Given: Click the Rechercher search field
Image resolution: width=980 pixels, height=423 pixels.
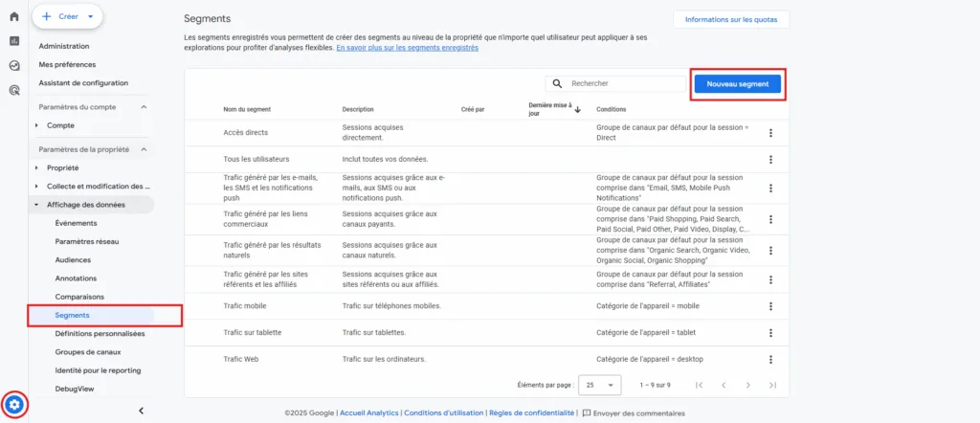Looking at the screenshot, I should (x=612, y=84).
